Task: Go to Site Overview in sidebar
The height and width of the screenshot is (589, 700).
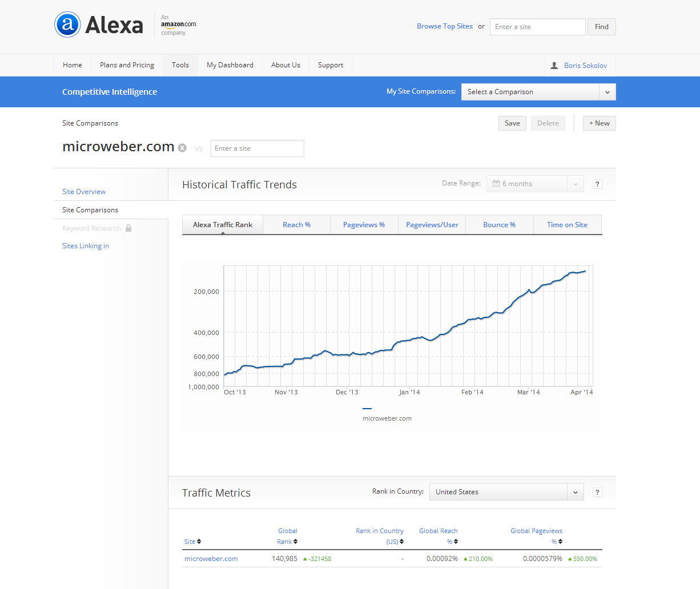Action: point(84,192)
